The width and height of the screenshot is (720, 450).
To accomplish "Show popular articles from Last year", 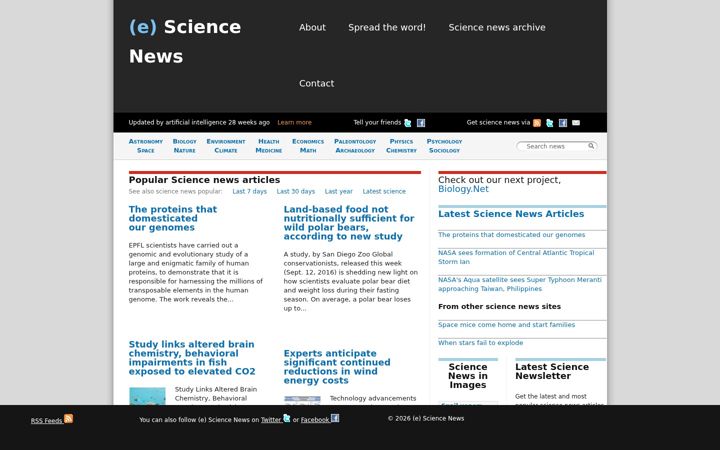I will click(338, 191).
